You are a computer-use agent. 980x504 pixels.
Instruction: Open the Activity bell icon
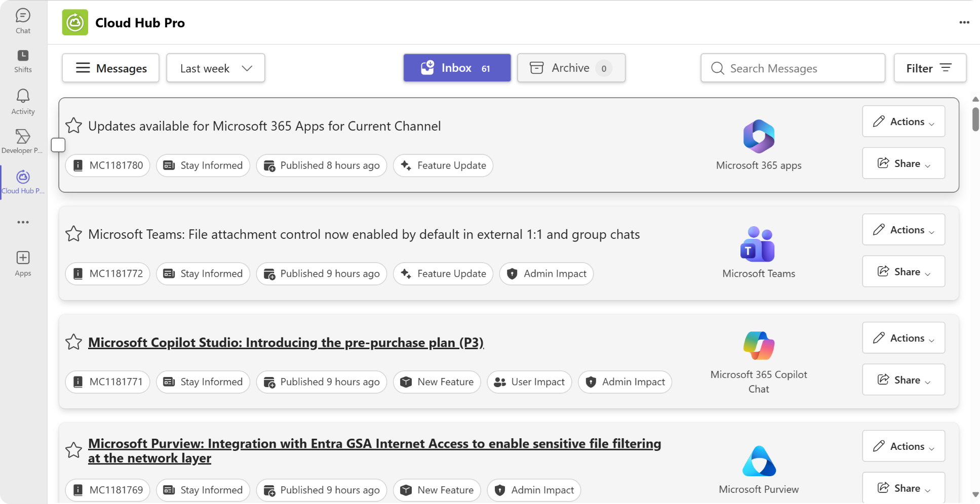23,96
